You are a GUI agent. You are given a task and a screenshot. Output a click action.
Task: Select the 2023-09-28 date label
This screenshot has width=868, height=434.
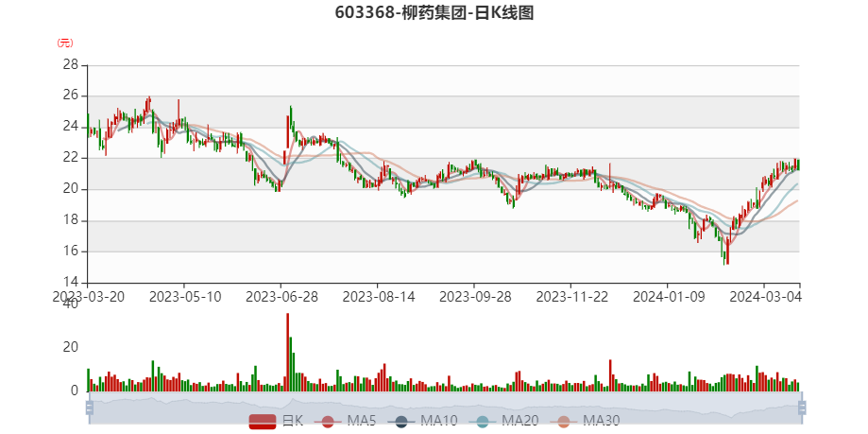(475, 297)
